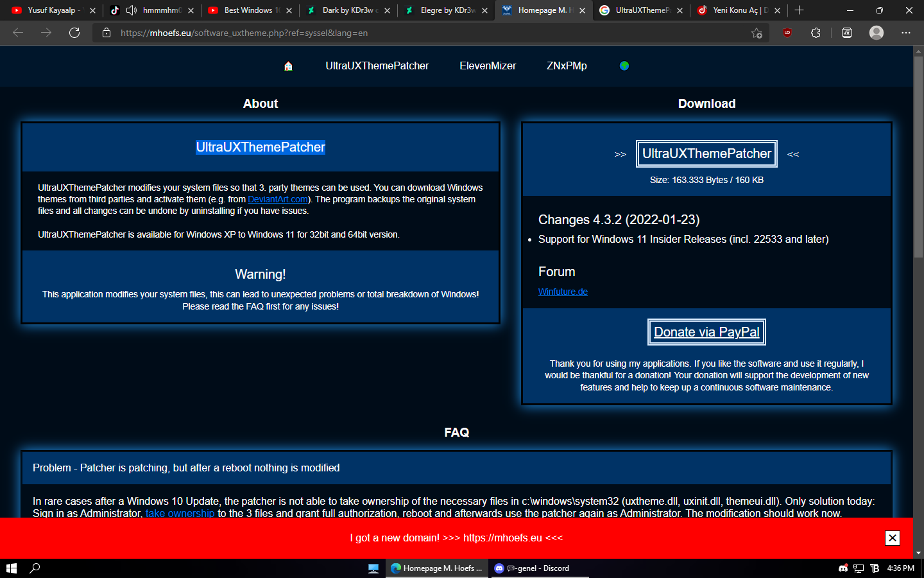
Task: Add this page to favorites
Action: (757, 33)
